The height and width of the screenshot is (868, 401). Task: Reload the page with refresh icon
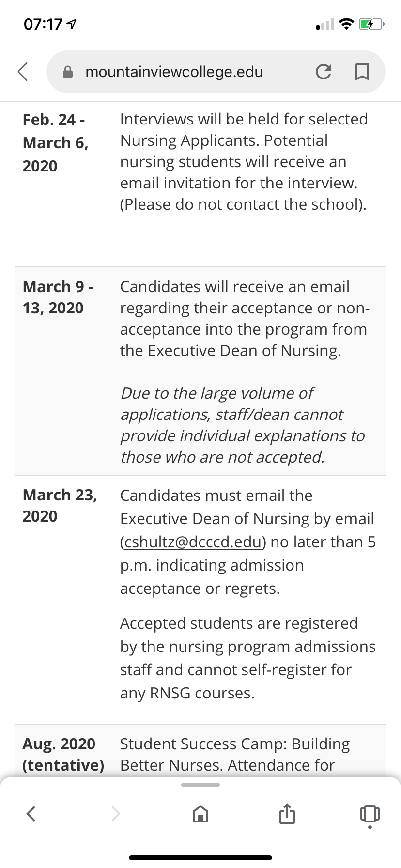pyautogui.click(x=324, y=72)
